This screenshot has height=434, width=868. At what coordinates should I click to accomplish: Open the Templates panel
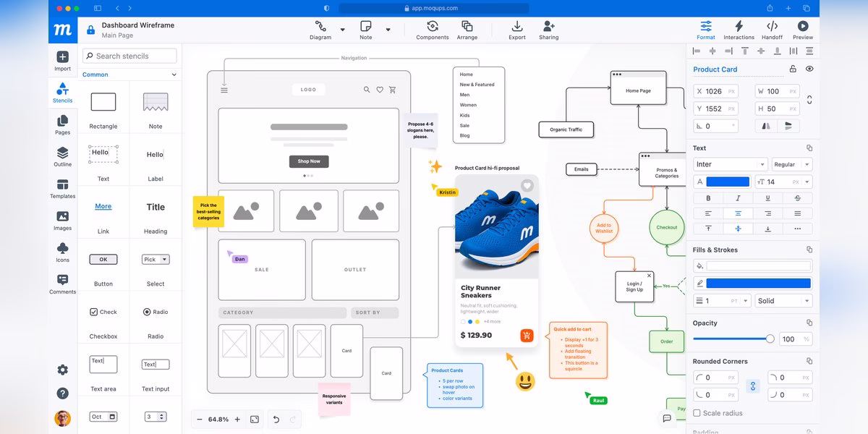point(63,188)
